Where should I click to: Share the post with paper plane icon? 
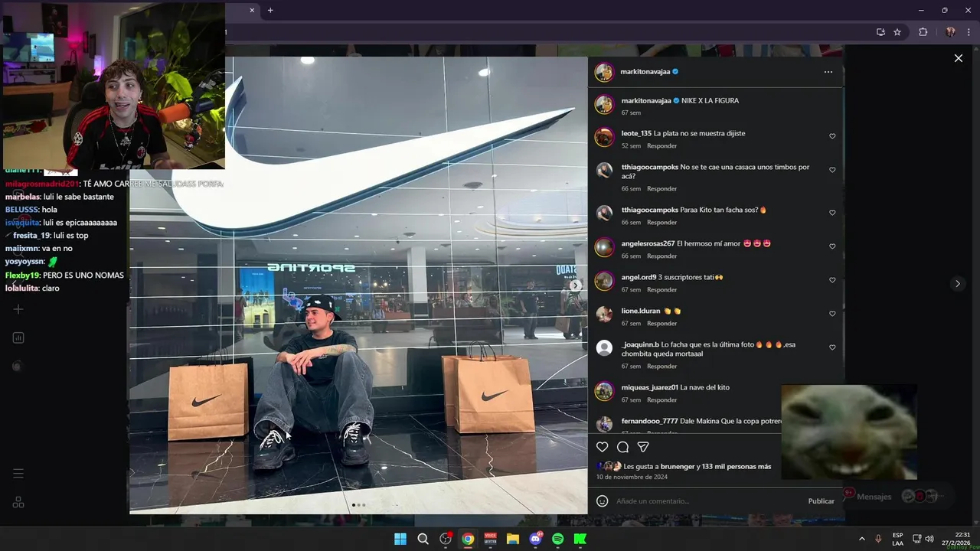point(643,447)
